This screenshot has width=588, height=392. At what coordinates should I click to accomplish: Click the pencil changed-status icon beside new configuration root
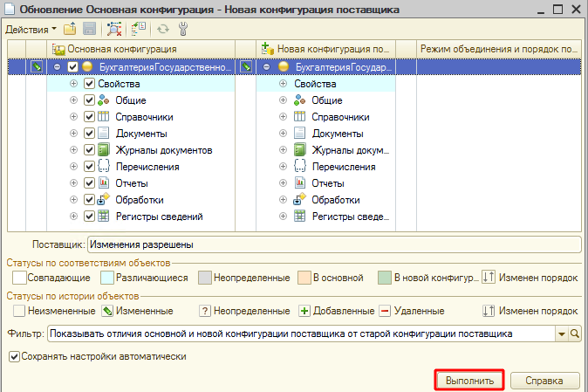pyautogui.click(x=246, y=67)
